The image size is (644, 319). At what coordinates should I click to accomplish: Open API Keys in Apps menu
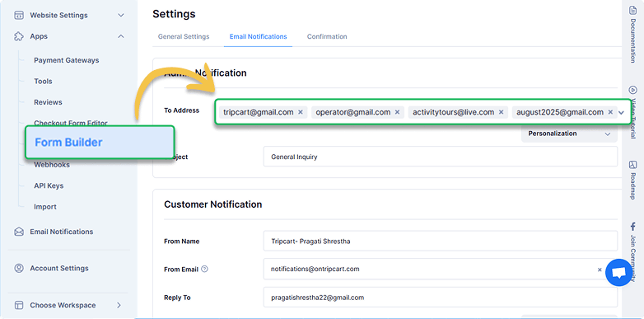pos(49,185)
